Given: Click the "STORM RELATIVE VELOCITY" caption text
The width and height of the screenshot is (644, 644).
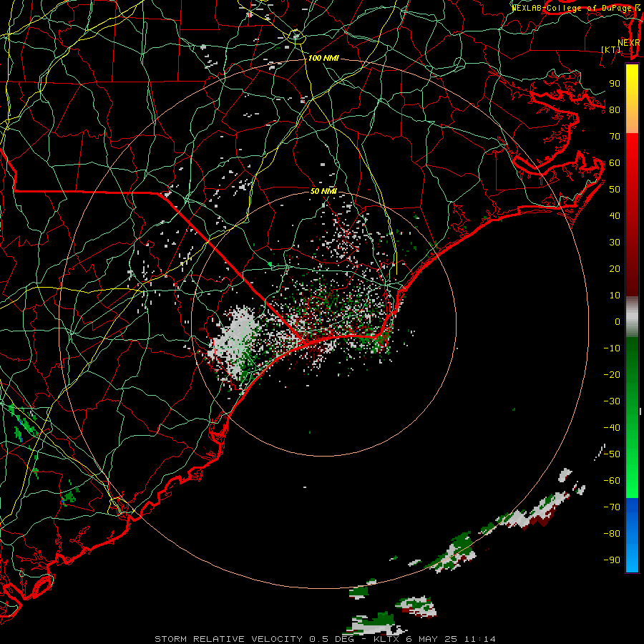Looking at the screenshot, I should (229, 639).
